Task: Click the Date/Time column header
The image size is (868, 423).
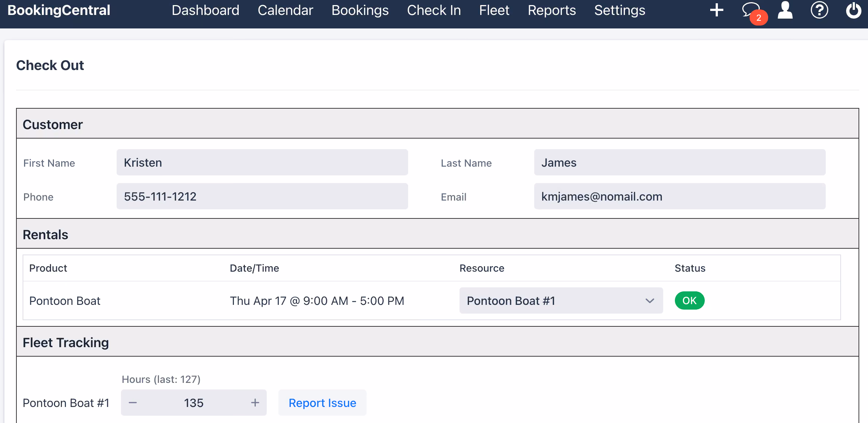Action: [254, 268]
